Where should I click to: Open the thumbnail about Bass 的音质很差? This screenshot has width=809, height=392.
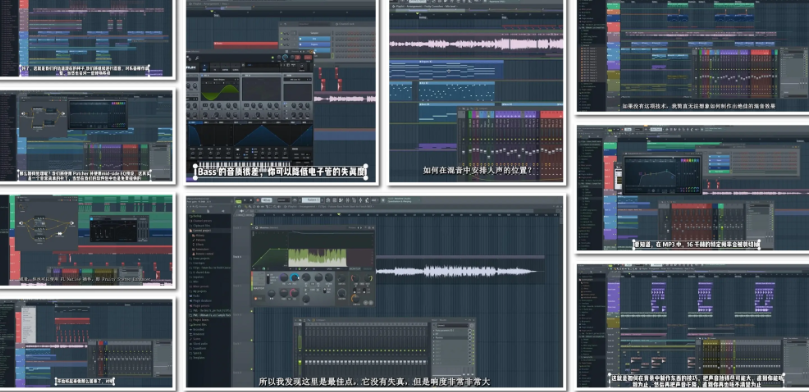281,90
